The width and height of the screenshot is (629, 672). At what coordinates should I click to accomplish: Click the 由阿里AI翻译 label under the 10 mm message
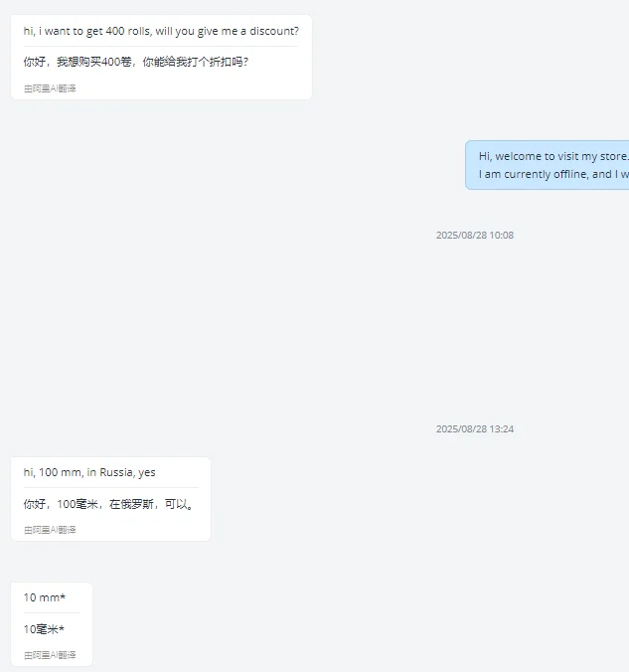[x=50, y=655]
